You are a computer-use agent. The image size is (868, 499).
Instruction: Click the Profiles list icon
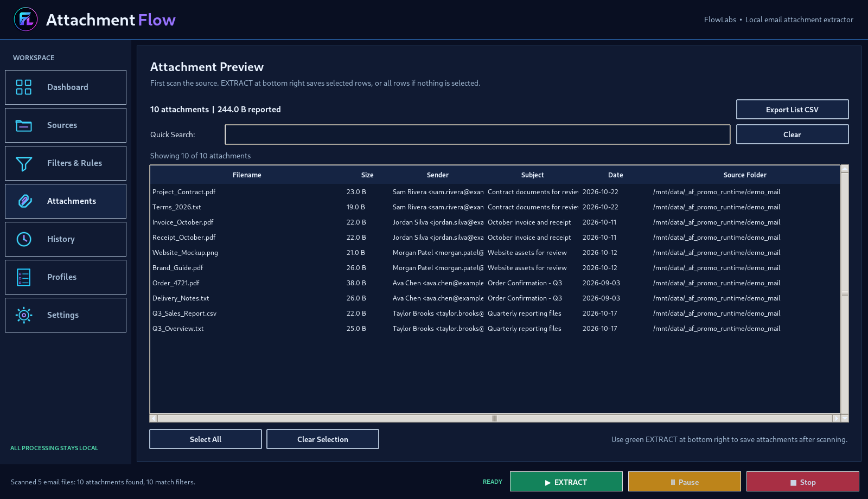24,277
